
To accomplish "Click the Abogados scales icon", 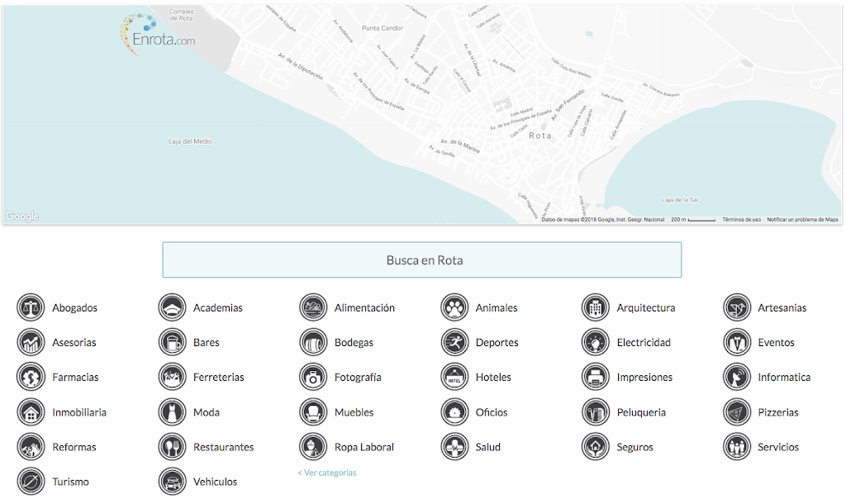I will tap(31, 307).
